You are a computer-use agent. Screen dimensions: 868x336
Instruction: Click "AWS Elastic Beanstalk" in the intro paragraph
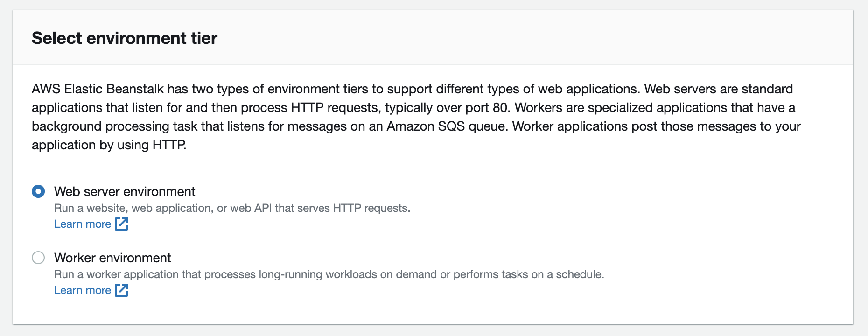click(98, 89)
